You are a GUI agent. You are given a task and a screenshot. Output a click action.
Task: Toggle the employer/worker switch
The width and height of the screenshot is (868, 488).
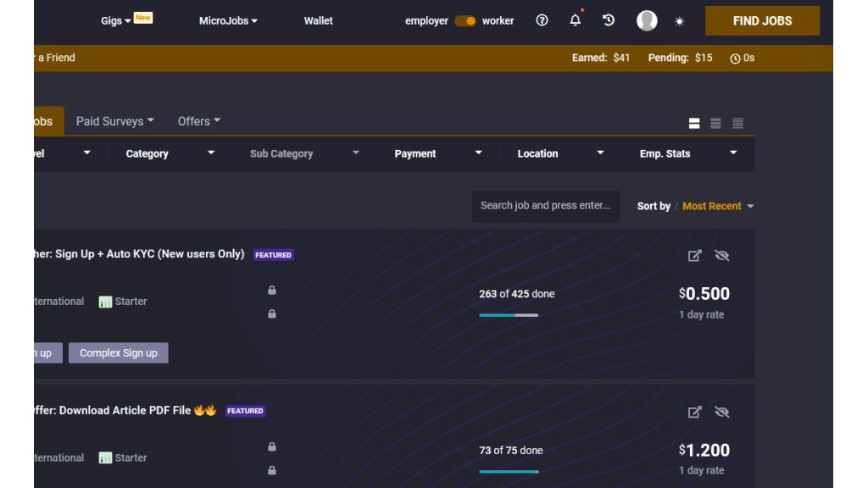point(465,21)
